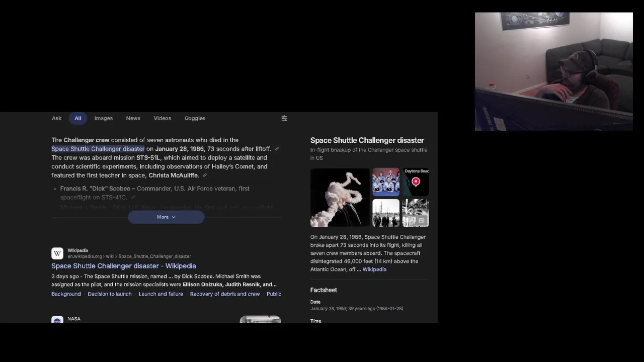Click the infobox title 'Space Shuttle Challenger disaster'

click(x=367, y=140)
